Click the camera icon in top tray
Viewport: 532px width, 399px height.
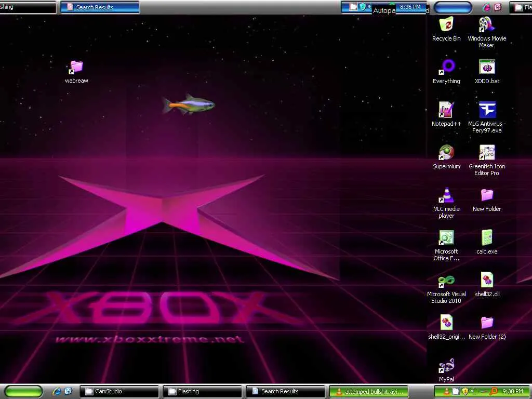(x=353, y=7)
